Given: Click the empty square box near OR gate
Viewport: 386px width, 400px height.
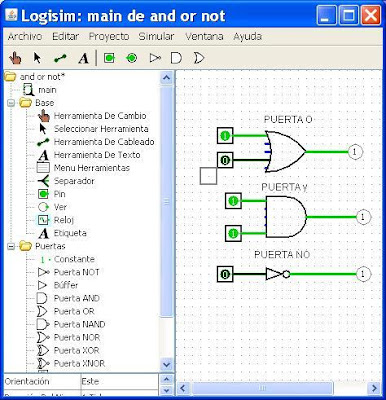Looking at the screenshot, I should click(208, 176).
